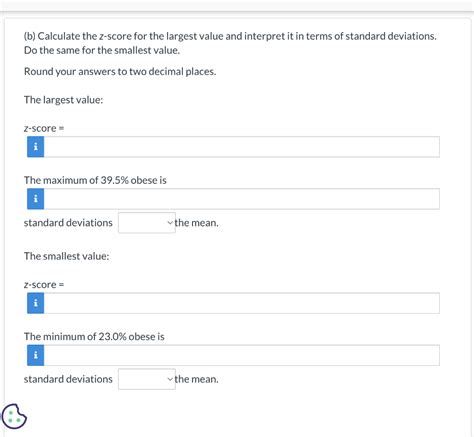
Task: Open dropdown after minimum's standard deviations
Action: pos(147,379)
